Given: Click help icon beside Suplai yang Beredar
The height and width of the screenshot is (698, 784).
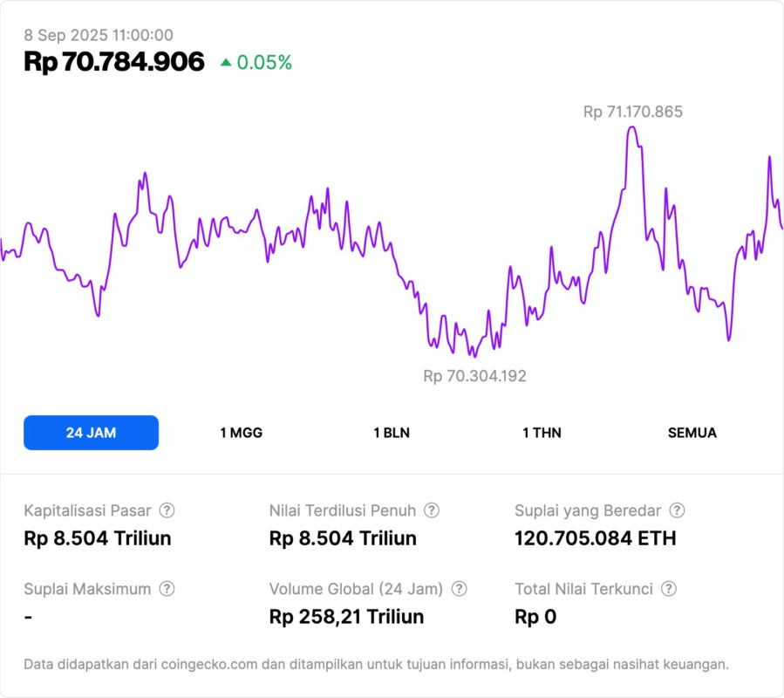Looking at the screenshot, I should coord(677,510).
